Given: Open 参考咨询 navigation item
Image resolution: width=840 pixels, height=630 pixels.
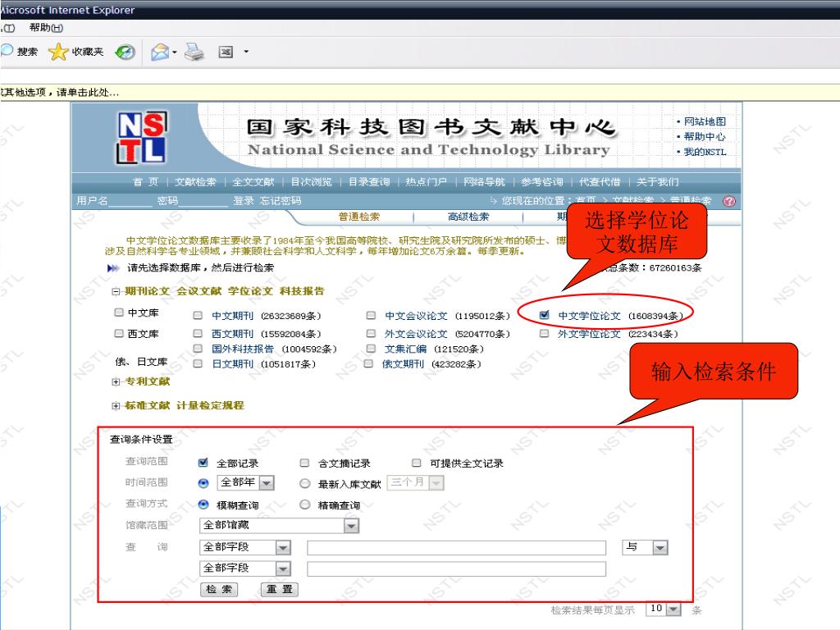Looking at the screenshot, I should 542,181.
